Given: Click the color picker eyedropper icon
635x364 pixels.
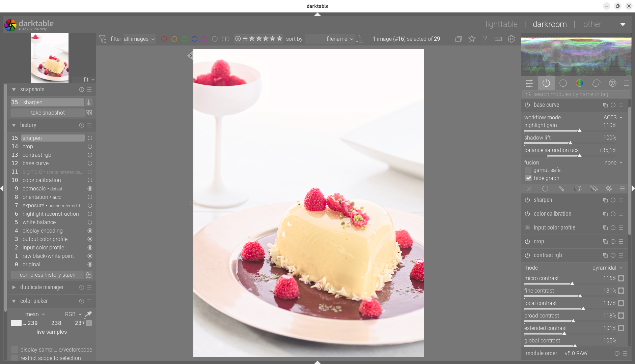Looking at the screenshot, I should 88,314.
